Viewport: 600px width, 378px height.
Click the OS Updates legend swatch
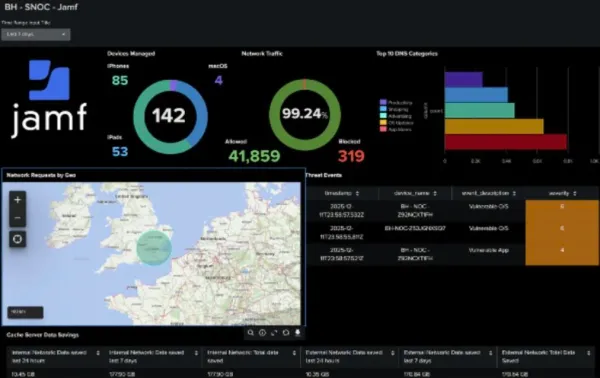point(383,123)
